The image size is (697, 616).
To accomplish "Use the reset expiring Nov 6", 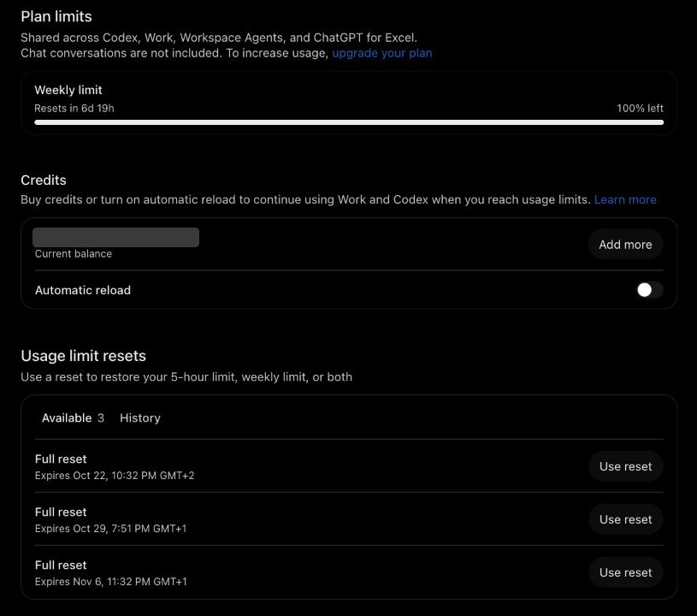I will [625, 572].
